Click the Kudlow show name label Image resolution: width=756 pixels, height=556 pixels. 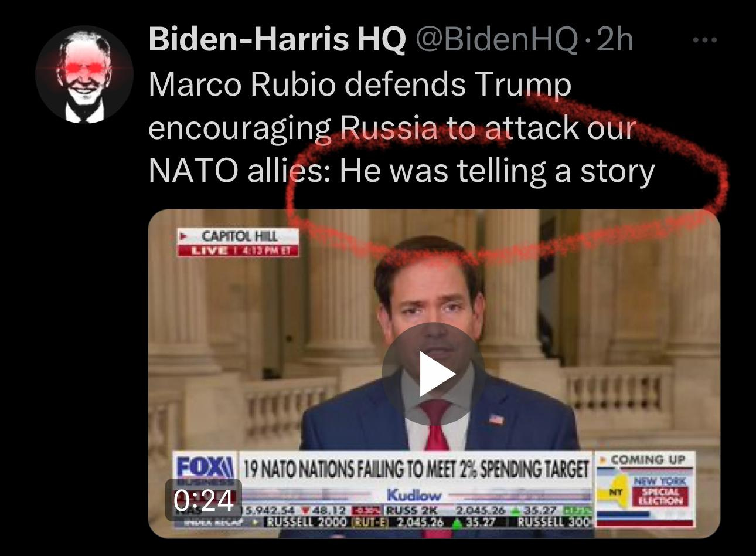[x=413, y=494]
